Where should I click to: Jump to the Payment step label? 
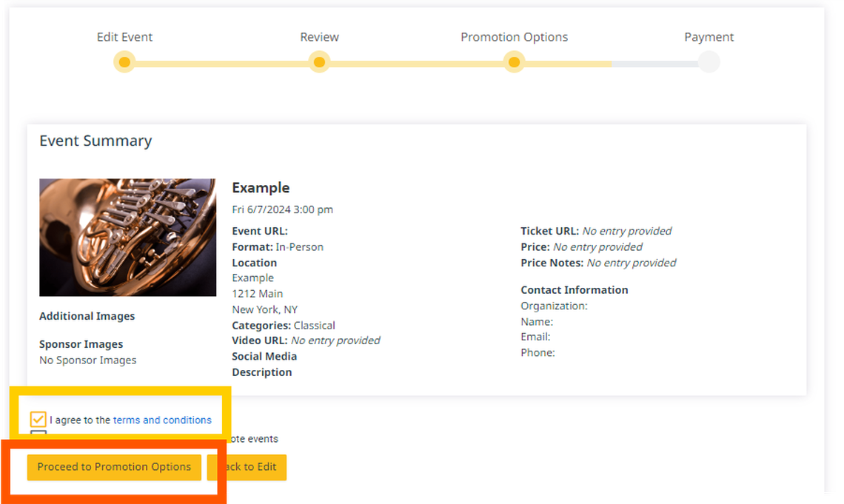click(x=709, y=37)
